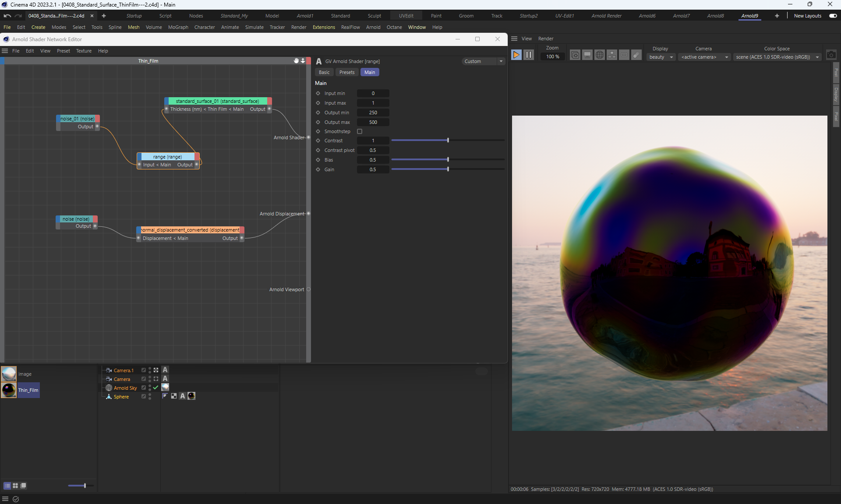The width and height of the screenshot is (841, 504).
Task: Switch material manager to grid view
Action: [x=15, y=486]
